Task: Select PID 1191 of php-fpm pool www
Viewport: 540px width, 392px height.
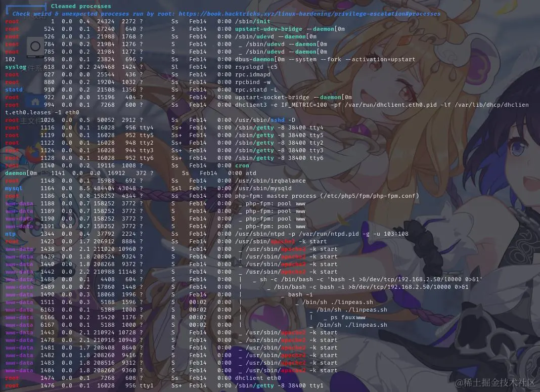Action: pyautogui.click(x=47, y=226)
